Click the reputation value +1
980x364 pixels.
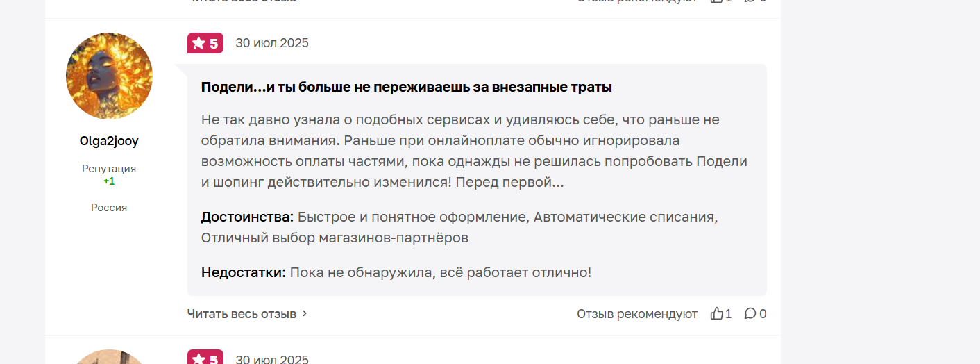point(109,181)
